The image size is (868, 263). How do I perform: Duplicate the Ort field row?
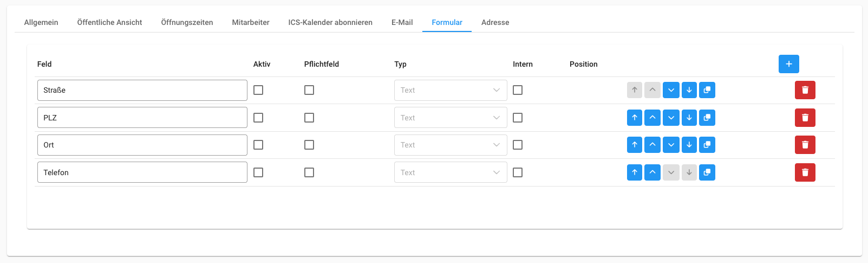pos(707,145)
